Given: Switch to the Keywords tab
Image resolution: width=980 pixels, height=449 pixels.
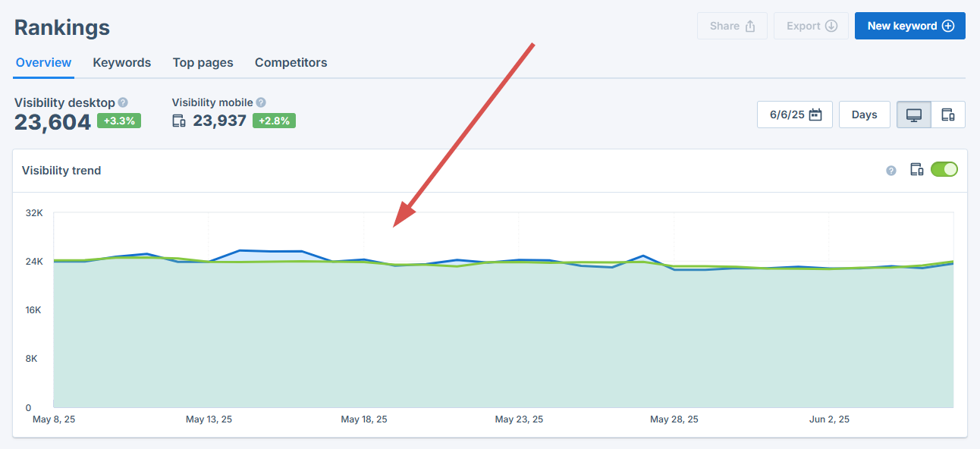Looking at the screenshot, I should 121,62.
